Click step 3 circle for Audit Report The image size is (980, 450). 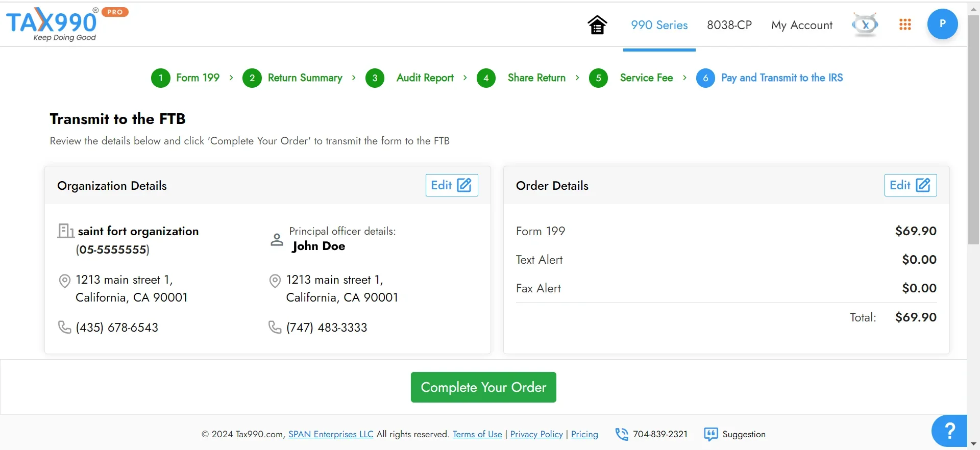click(x=375, y=78)
